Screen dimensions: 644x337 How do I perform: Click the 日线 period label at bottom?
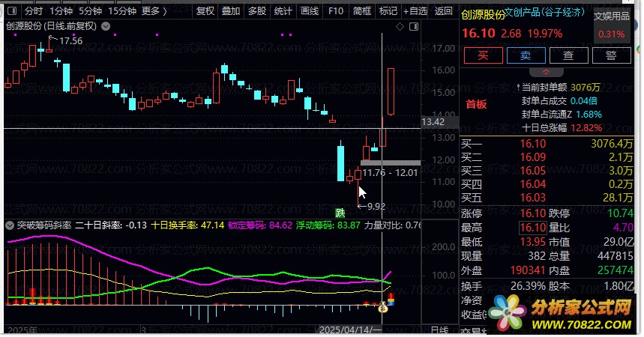[439, 330]
